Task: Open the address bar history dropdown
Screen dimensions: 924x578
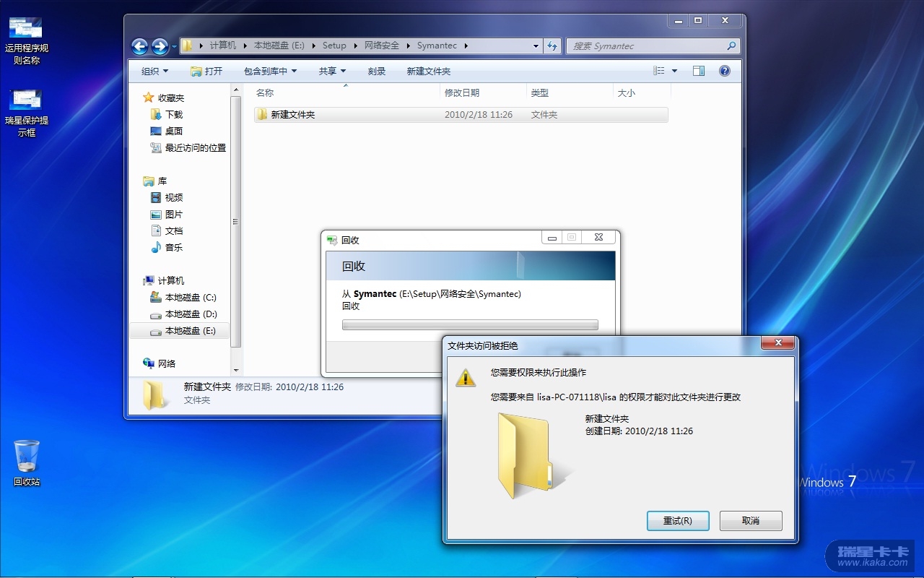Action: pos(536,46)
